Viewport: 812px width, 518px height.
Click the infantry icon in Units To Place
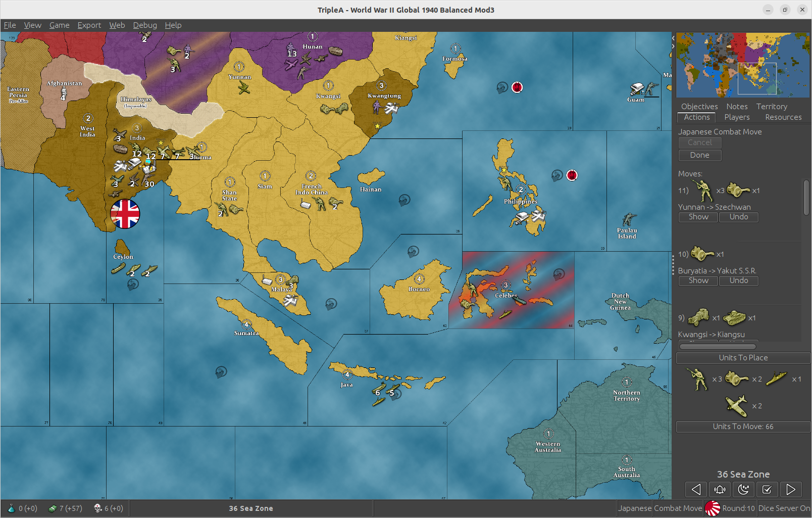697,379
